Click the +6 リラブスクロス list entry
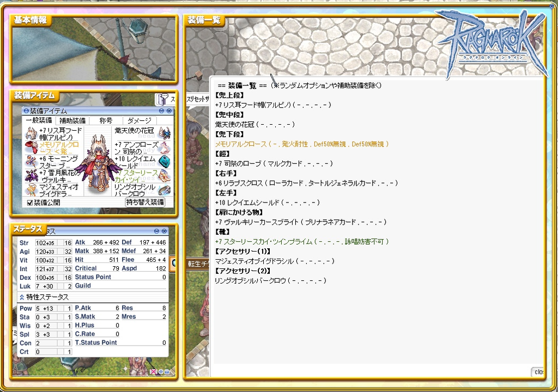This screenshot has width=558, height=392. point(306,183)
